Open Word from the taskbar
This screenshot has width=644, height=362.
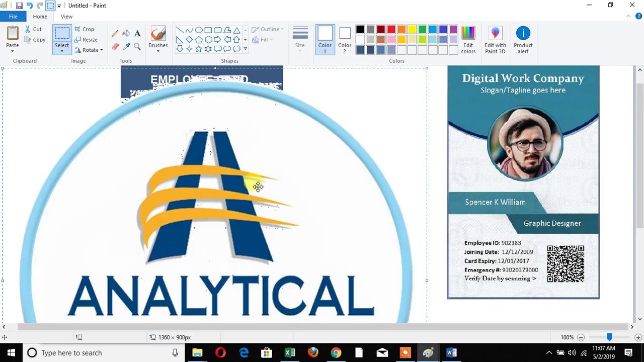[x=451, y=353]
